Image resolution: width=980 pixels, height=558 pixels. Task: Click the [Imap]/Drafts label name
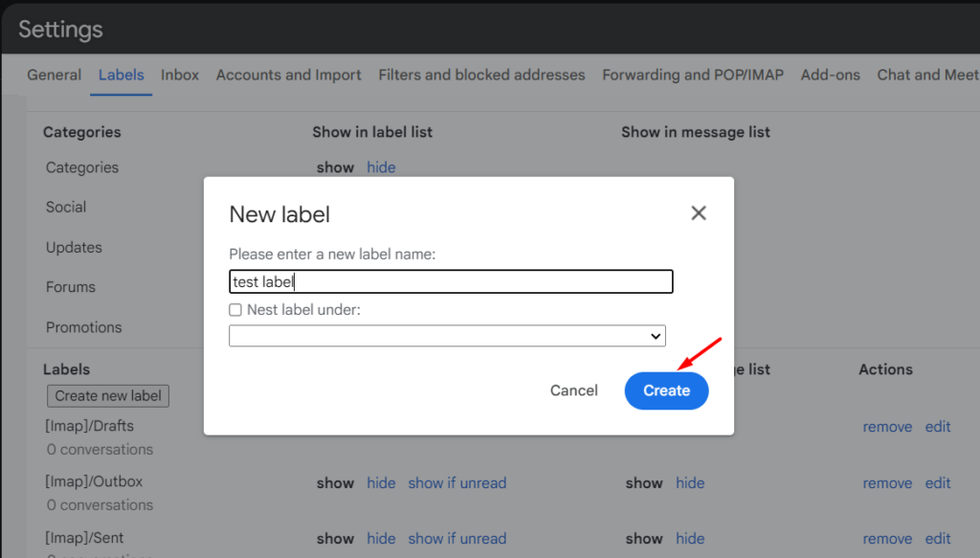[89, 426]
